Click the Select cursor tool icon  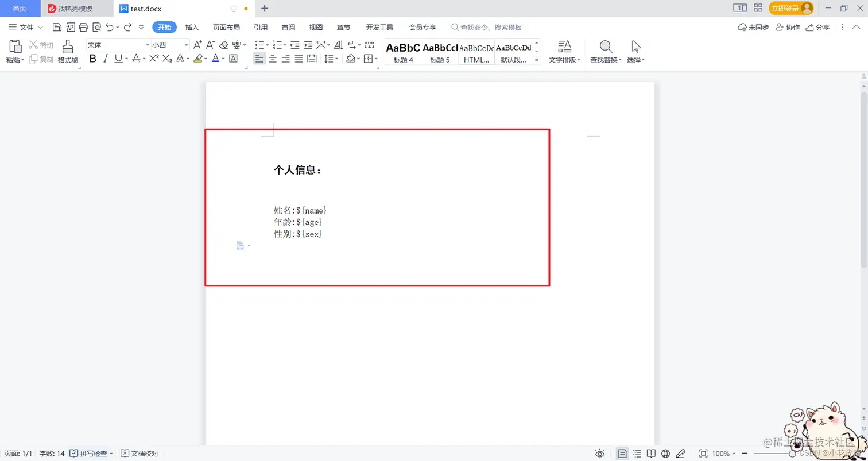[635, 47]
